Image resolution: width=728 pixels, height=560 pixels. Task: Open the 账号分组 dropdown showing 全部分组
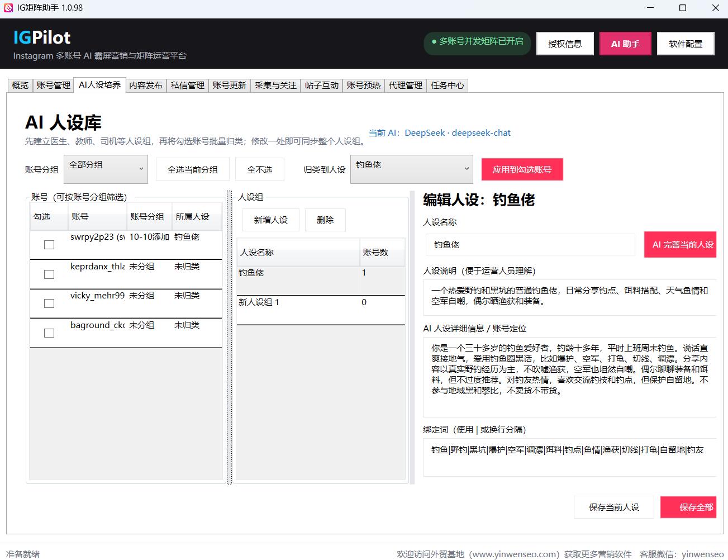click(x=106, y=169)
